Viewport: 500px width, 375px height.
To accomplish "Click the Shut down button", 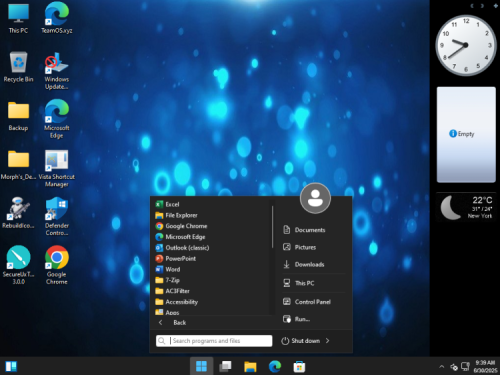I will tap(301, 341).
